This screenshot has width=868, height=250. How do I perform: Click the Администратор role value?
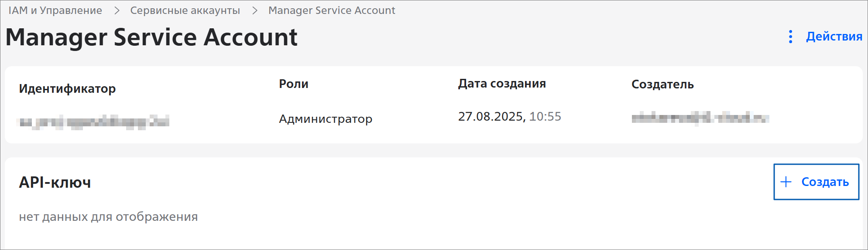click(326, 119)
